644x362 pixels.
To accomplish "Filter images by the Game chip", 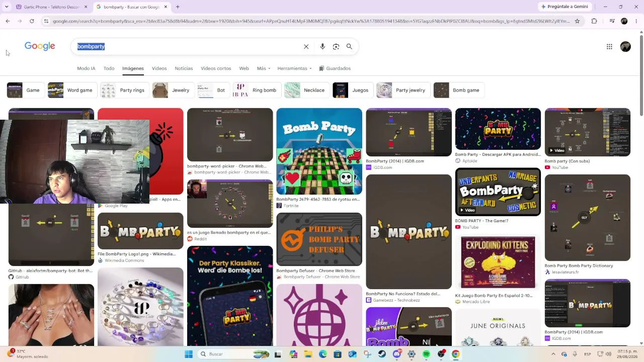I will point(25,90).
